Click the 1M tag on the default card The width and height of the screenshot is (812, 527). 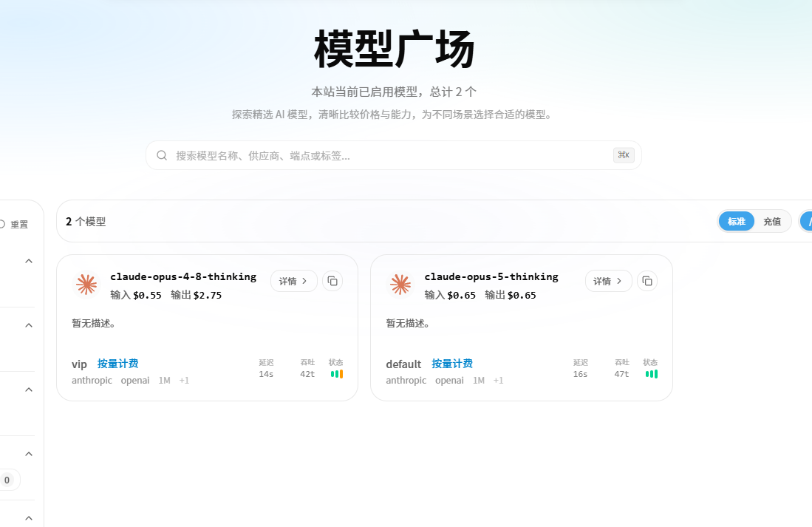tap(479, 381)
